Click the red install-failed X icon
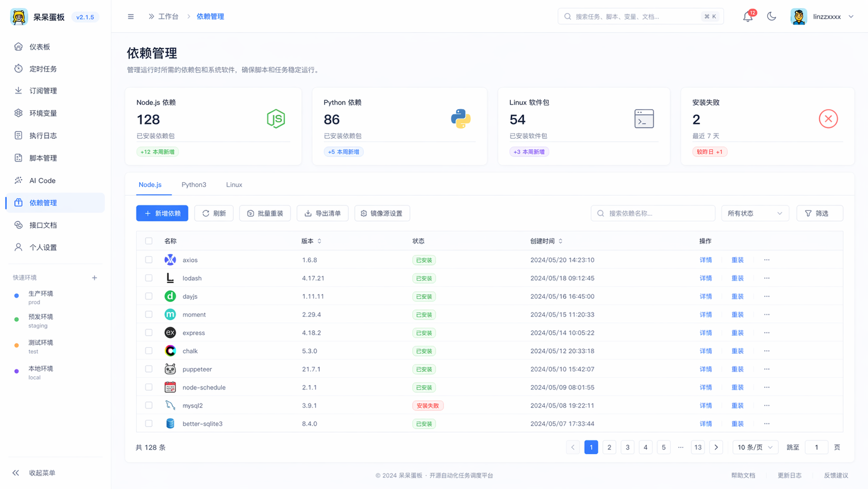Screen dimensions: 868x489 828,119
